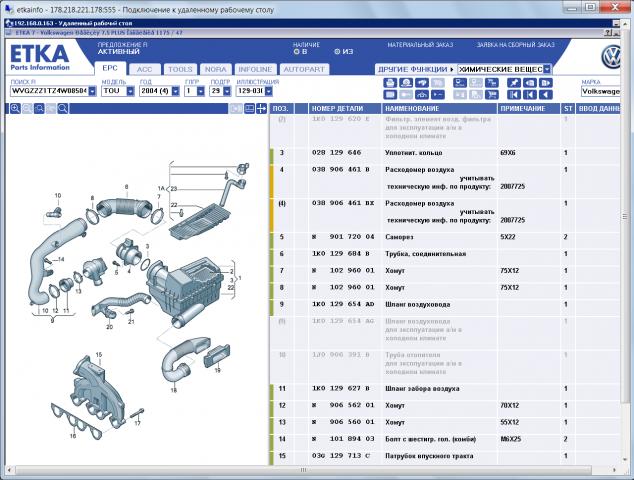Click the horizontal scrollbar thumb at bottom

click(303, 470)
